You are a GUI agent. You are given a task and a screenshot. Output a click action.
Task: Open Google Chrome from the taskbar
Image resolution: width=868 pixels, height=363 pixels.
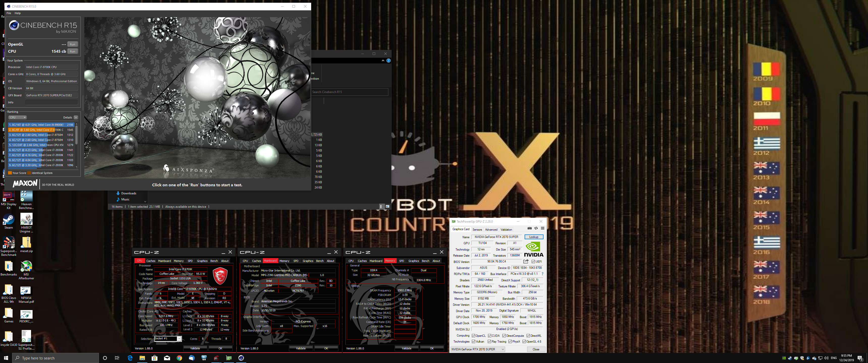[179, 358]
